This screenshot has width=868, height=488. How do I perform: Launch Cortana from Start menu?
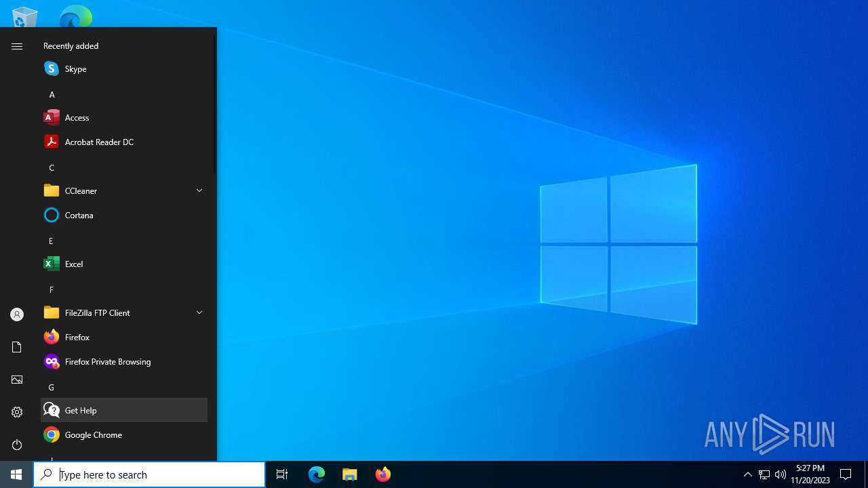tap(124, 215)
